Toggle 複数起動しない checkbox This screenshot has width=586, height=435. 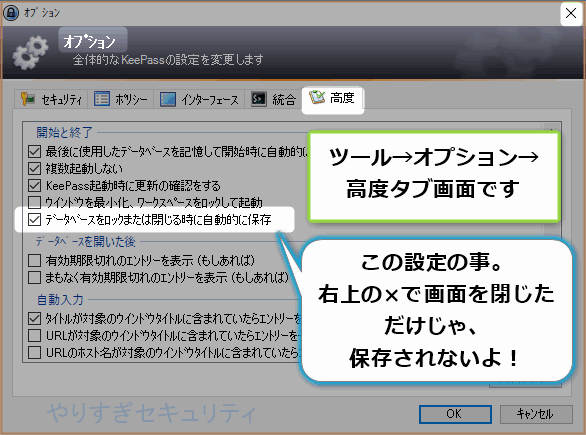click(x=34, y=169)
